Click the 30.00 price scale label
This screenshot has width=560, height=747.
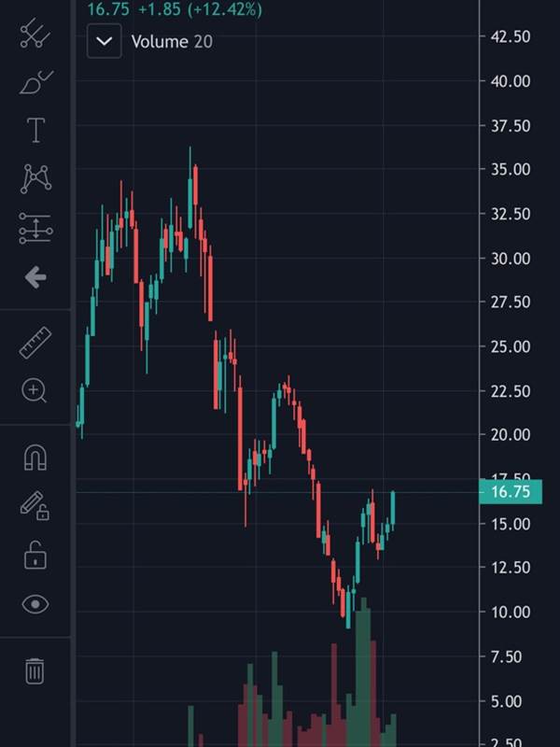pyautogui.click(x=511, y=259)
